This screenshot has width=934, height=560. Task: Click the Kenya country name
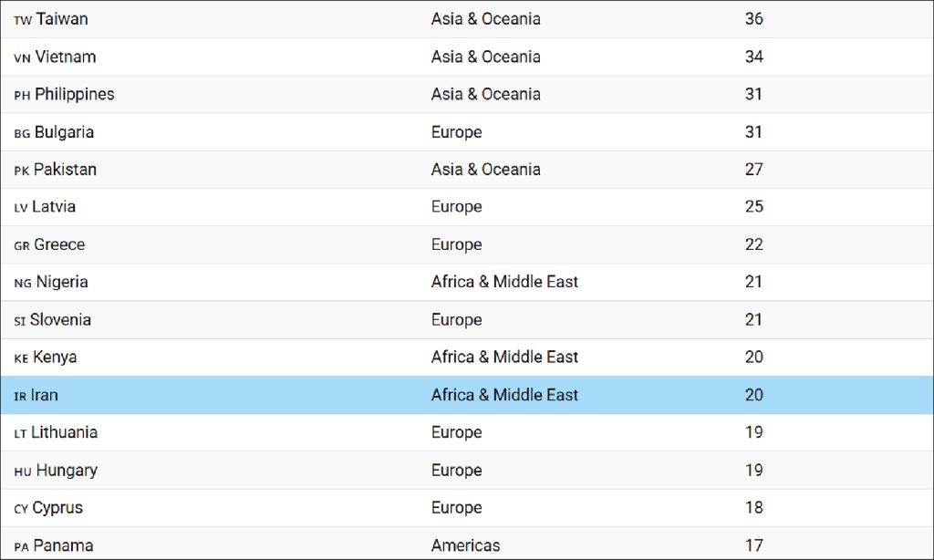(55, 358)
